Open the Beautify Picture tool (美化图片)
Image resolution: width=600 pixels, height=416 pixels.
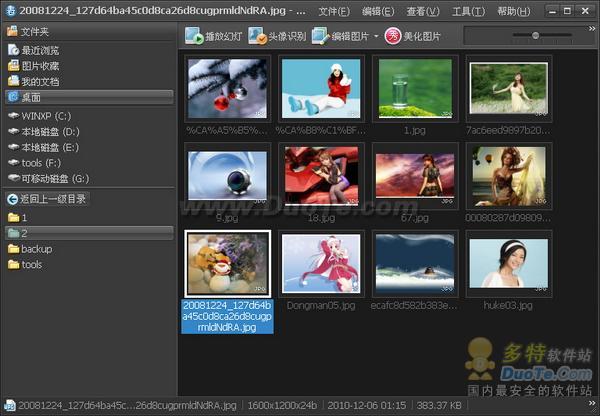coord(412,36)
